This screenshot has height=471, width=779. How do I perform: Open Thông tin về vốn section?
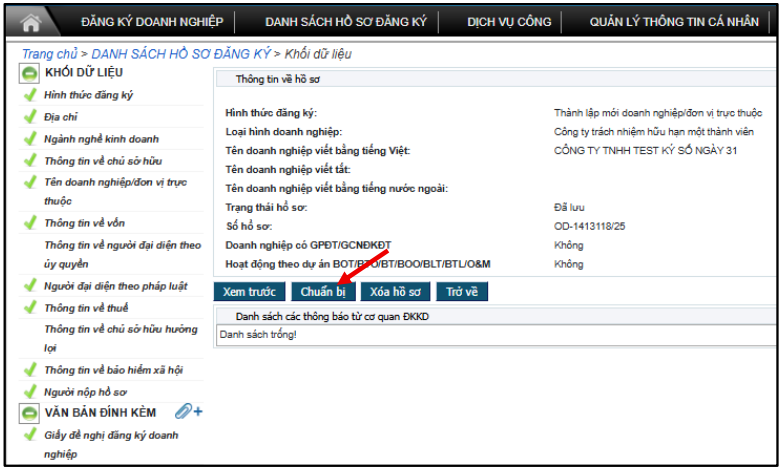tap(84, 223)
